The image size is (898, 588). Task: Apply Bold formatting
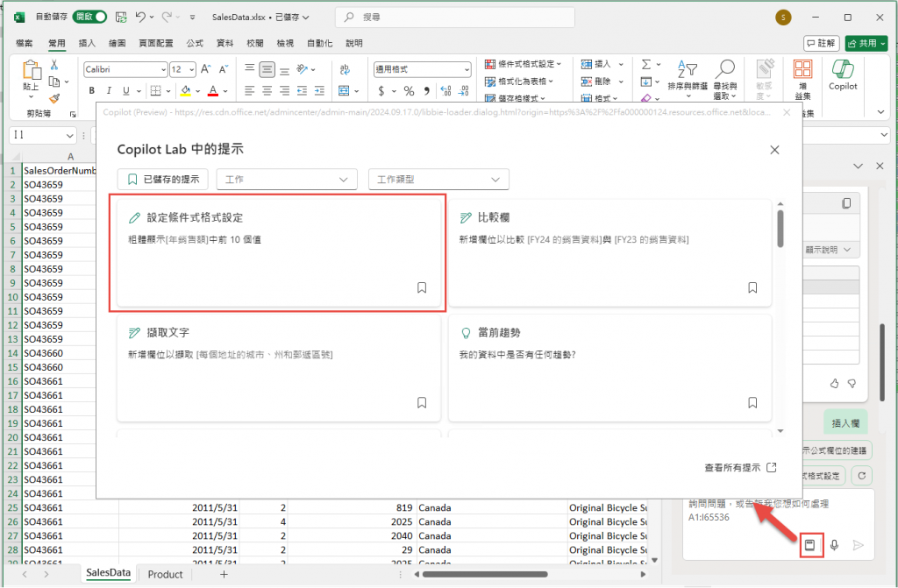pos(91,90)
